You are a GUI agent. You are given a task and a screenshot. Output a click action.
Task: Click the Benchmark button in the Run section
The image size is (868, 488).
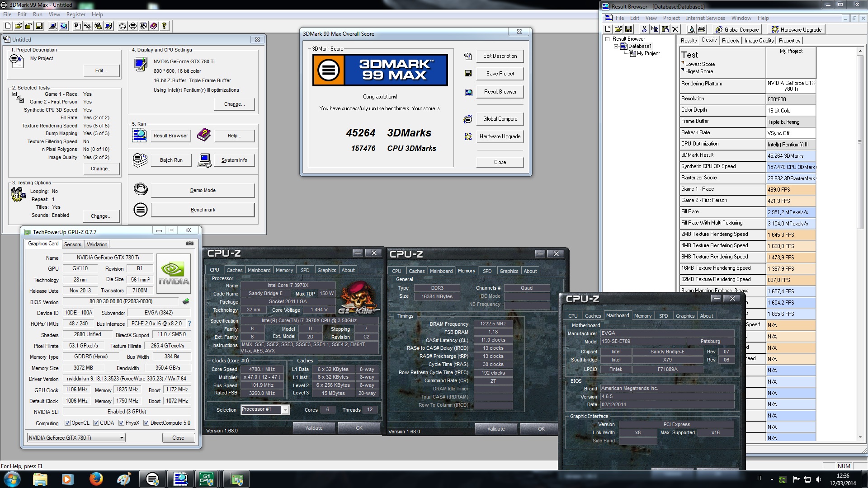pyautogui.click(x=203, y=210)
